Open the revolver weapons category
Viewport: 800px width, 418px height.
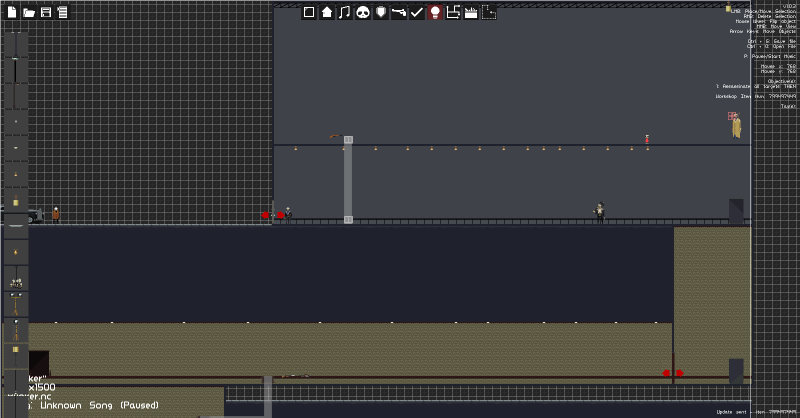click(x=399, y=12)
